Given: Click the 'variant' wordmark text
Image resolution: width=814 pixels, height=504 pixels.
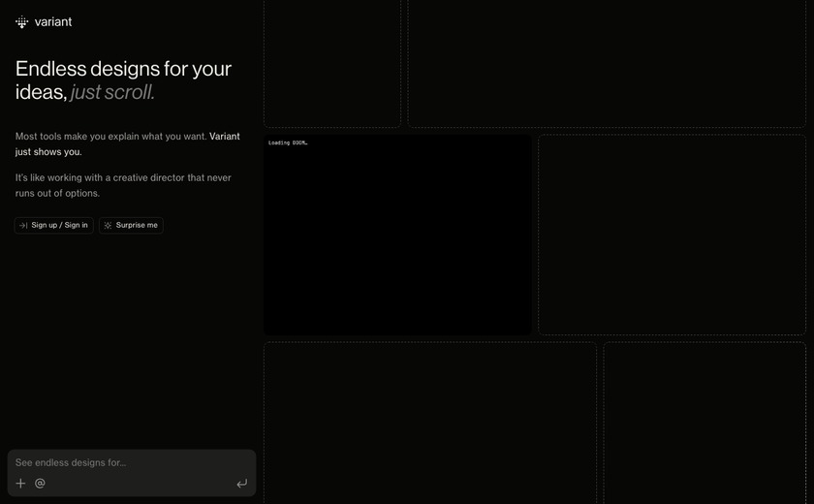Looking at the screenshot, I should point(53,21).
